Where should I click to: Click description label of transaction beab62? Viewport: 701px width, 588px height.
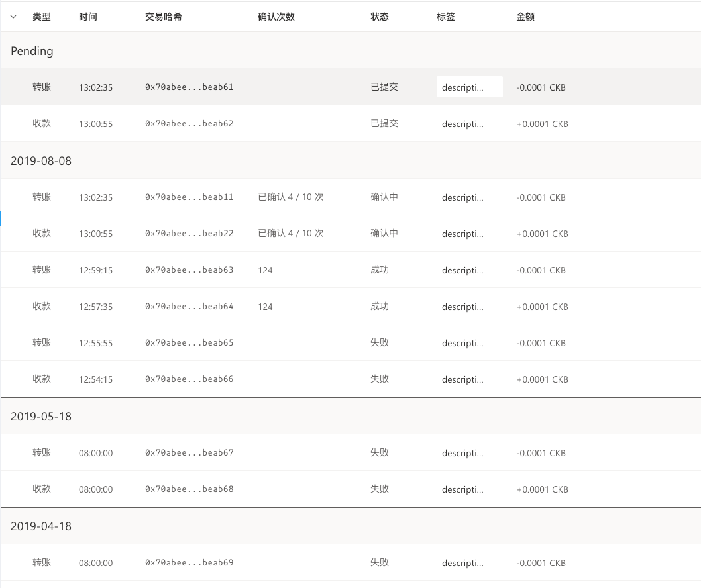462,124
